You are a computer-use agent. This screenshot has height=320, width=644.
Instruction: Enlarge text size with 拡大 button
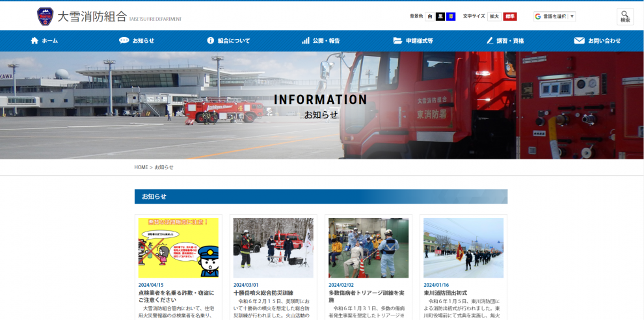494,16
